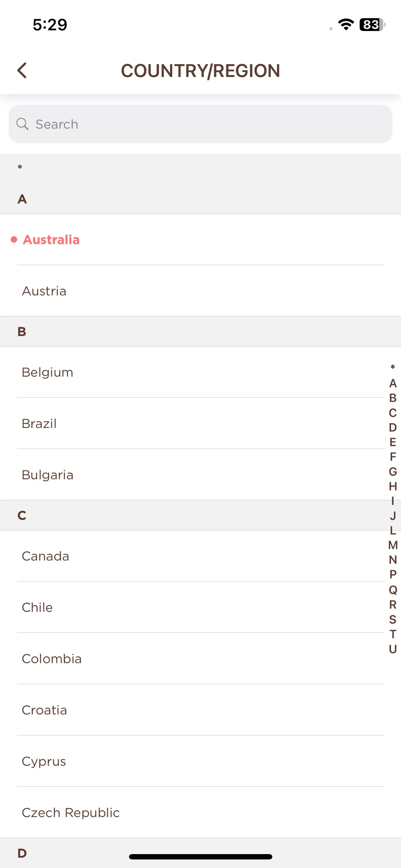Click into the Search field
This screenshot has width=401, height=868.
coord(200,124)
